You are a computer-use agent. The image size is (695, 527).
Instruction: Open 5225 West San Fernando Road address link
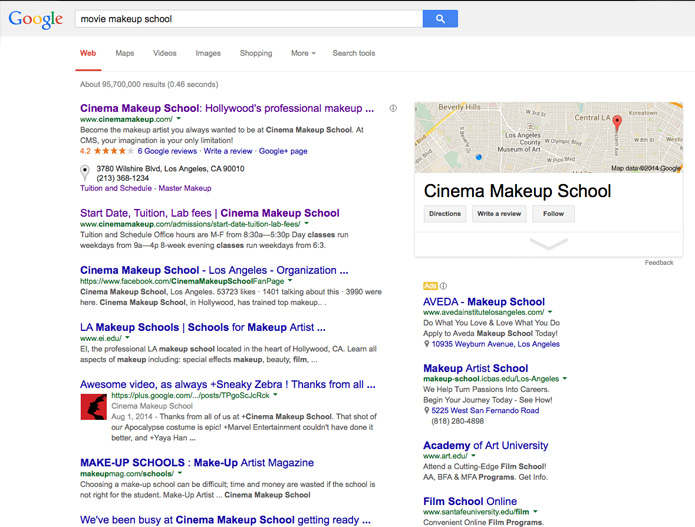tap(485, 410)
